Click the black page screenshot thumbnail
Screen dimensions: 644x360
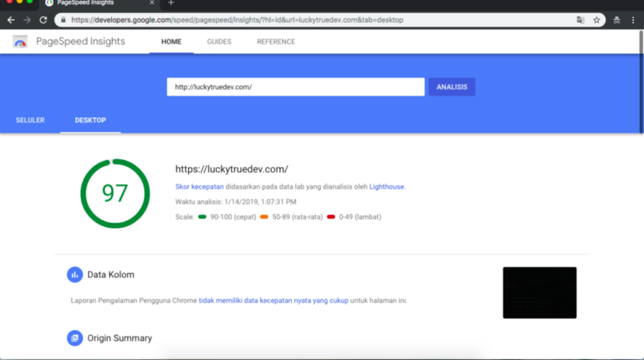click(539, 293)
